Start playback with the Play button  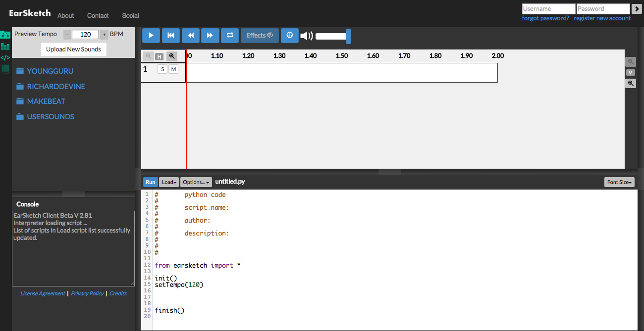[151, 36]
